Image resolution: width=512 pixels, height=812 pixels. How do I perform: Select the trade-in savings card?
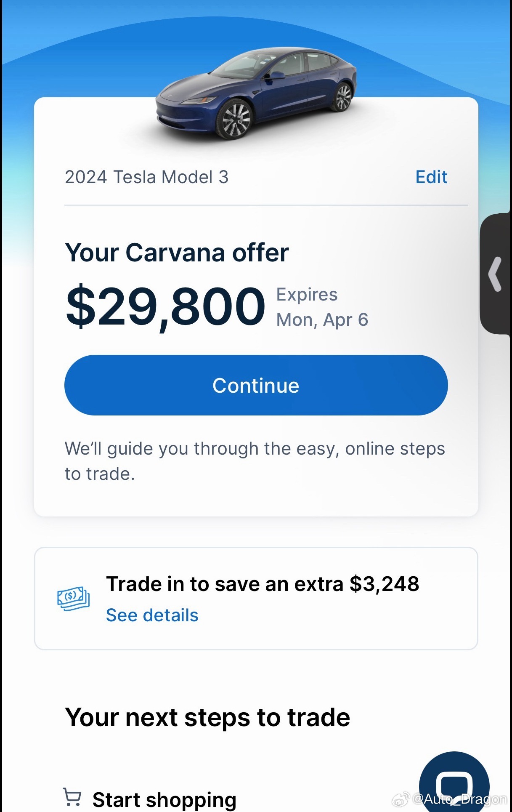tap(256, 599)
